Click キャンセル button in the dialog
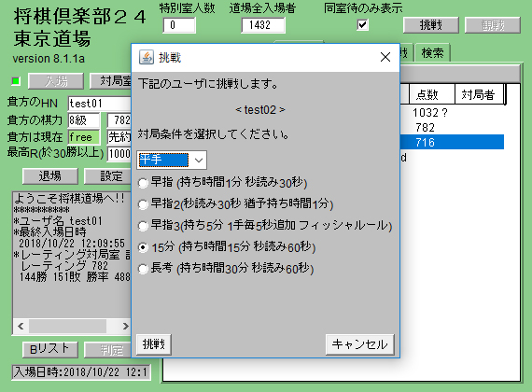Image resolution: width=532 pixels, height=392 pixels. (x=359, y=344)
